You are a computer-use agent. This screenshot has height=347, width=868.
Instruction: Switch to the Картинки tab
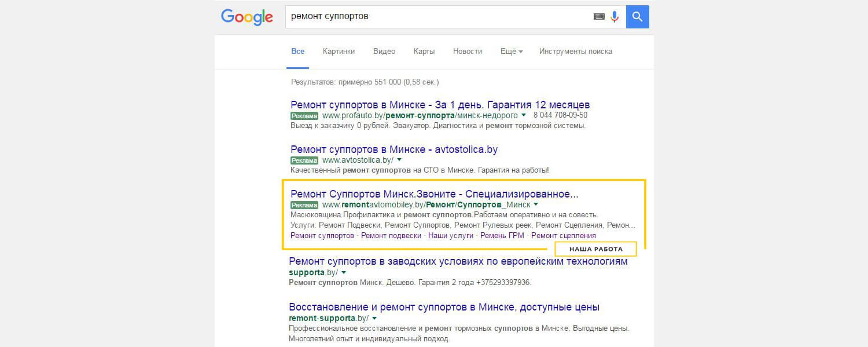339,52
